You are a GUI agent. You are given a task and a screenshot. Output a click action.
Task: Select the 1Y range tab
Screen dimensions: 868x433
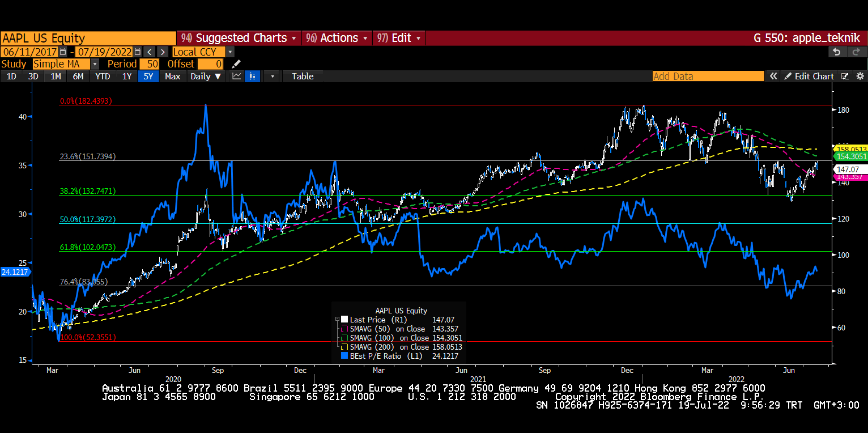pos(127,77)
